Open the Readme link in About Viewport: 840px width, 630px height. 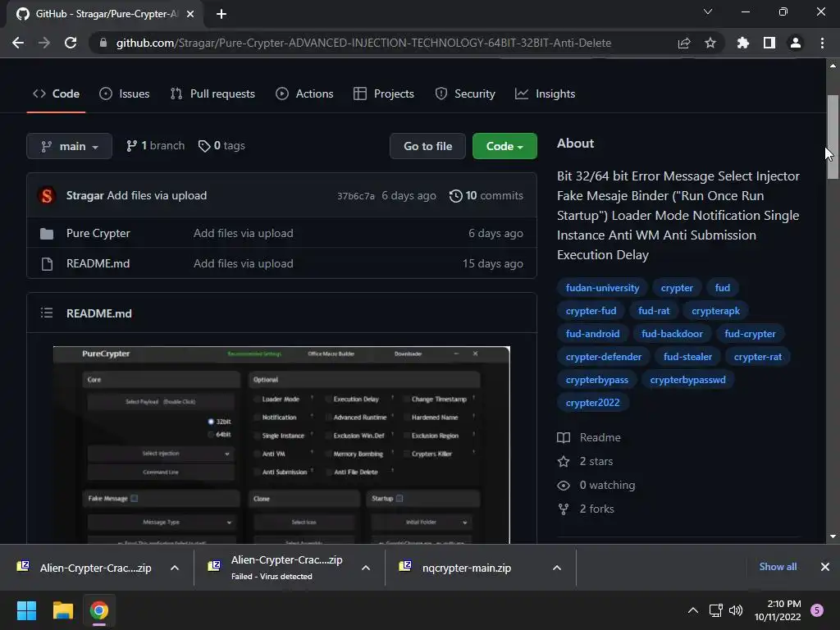coord(589,438)
